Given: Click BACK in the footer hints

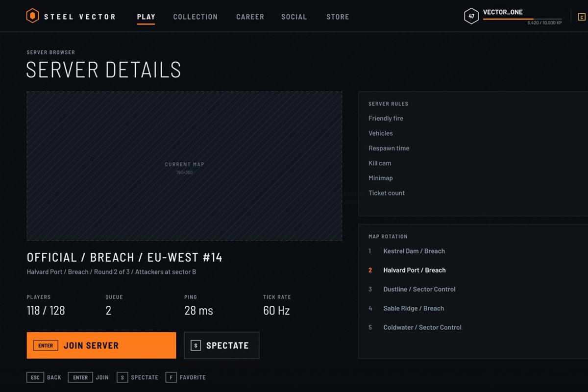Looking at the screenshot, I should pos(54,377).
